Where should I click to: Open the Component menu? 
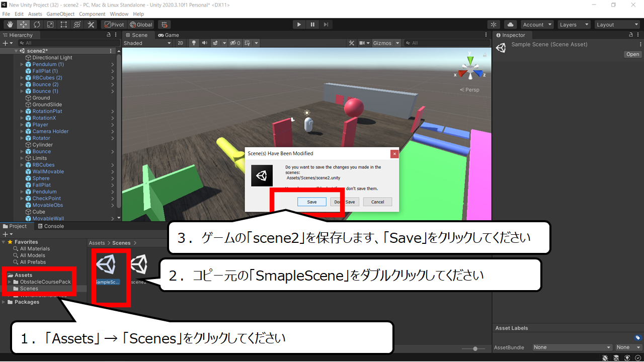click(92, 14)
